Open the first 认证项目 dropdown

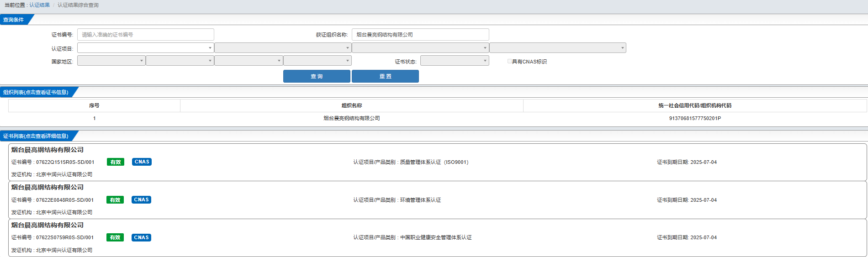pyautogui.click(x=146, y=48)
